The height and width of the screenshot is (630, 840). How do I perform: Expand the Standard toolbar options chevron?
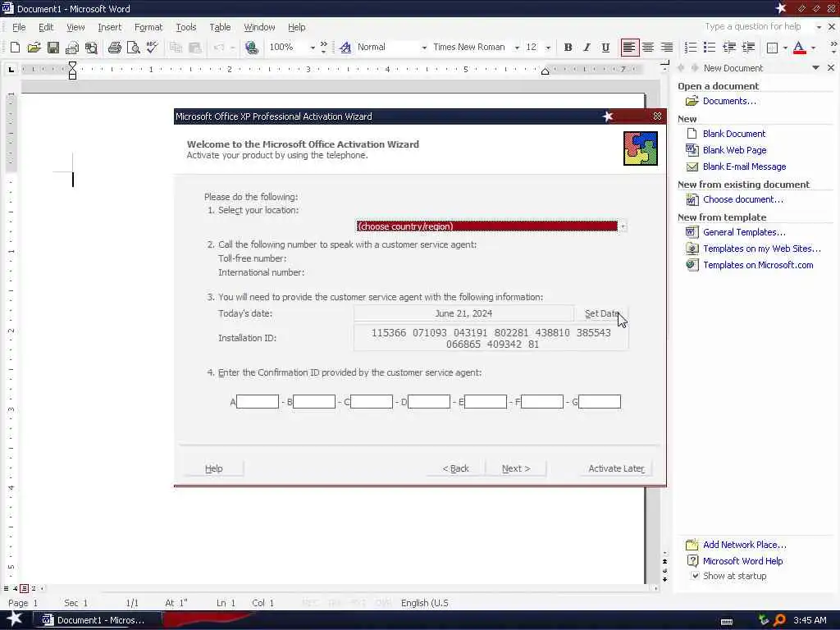[323, 48]
